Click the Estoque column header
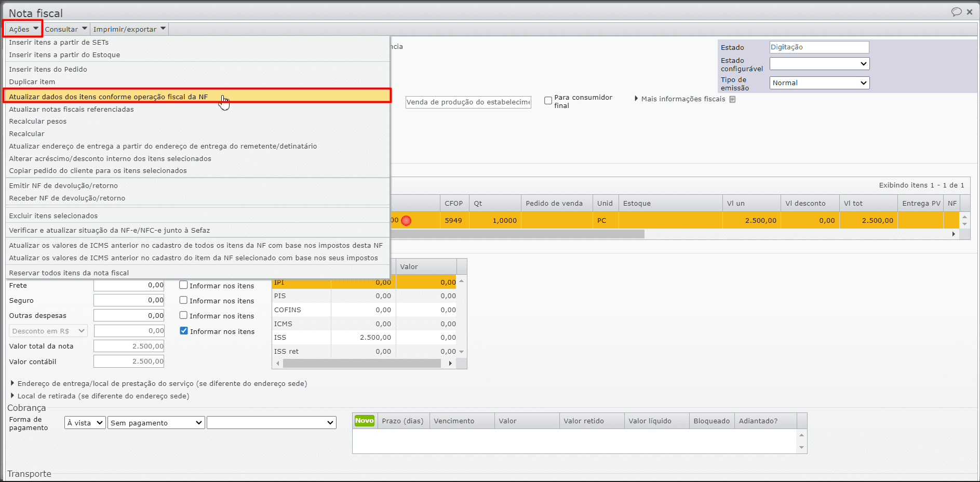980x482 pixels. (670, 204)
